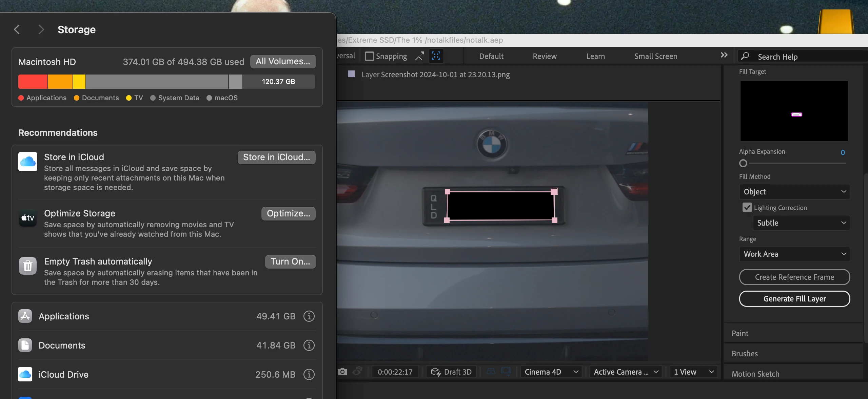Open the Range Work Area dropdown
The width and height of the screenshot is (868, 399).
click(794, 254)
